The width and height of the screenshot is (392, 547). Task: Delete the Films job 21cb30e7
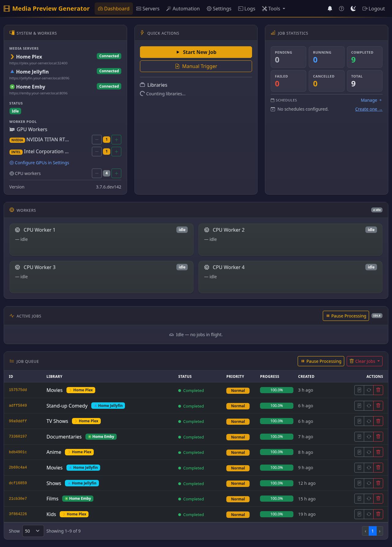pos(378,499)
